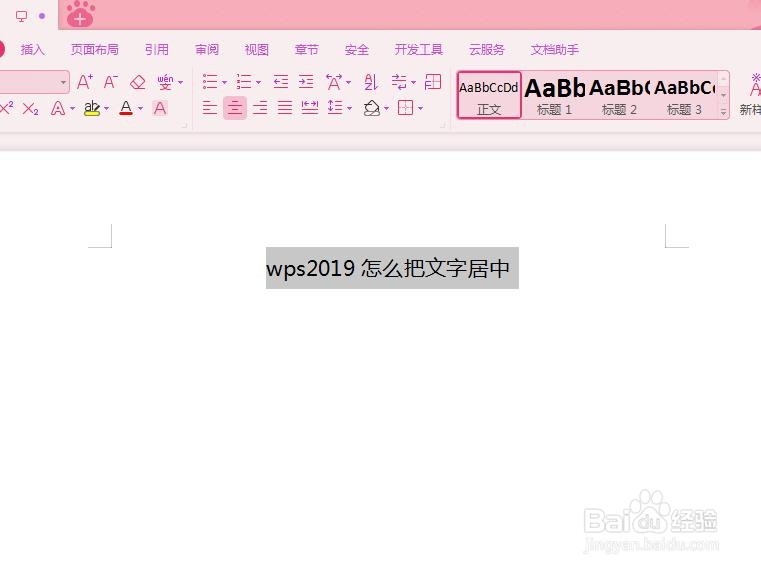761x571 pixels.
Task: Switch to the 页面布局 tab
Action: click(95, 49)
